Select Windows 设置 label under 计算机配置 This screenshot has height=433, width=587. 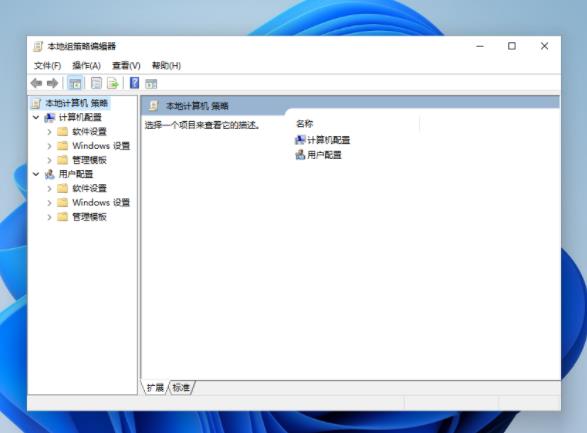[101, 146]
